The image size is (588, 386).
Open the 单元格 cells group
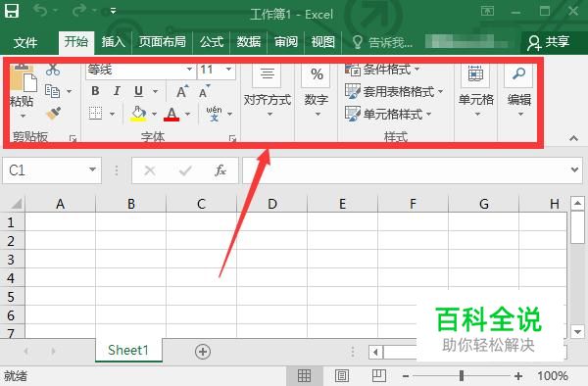pos(476,90)
